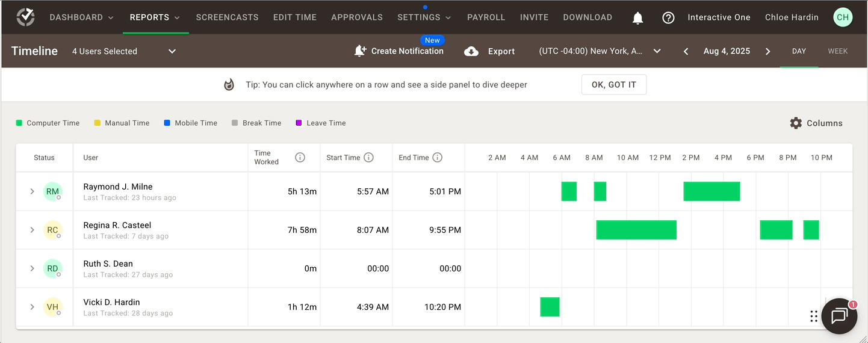Click the RM avatar for Raymond Milne
Screen dimensions: 868x343
point(52,191)
